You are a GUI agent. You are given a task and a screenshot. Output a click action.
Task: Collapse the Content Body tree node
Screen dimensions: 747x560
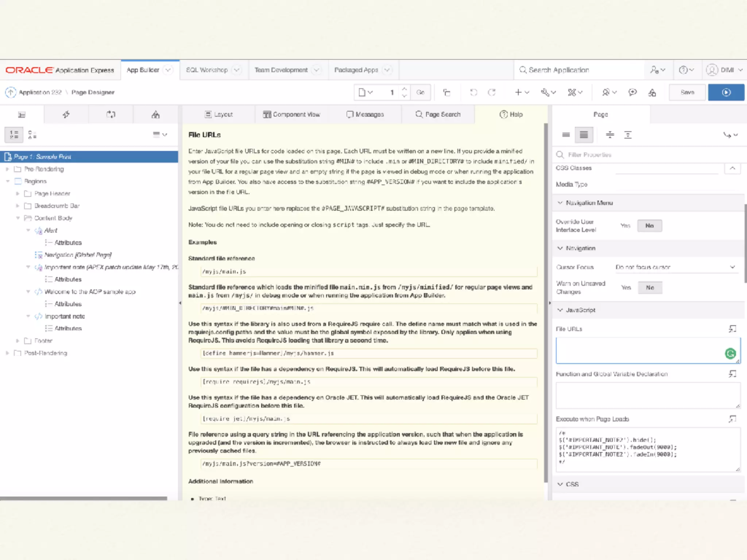18,218
